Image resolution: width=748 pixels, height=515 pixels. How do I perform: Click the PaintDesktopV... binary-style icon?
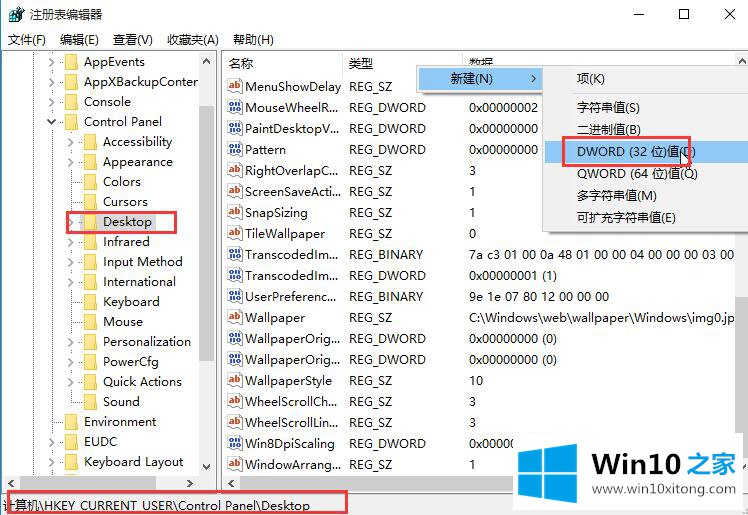point(234,128)
